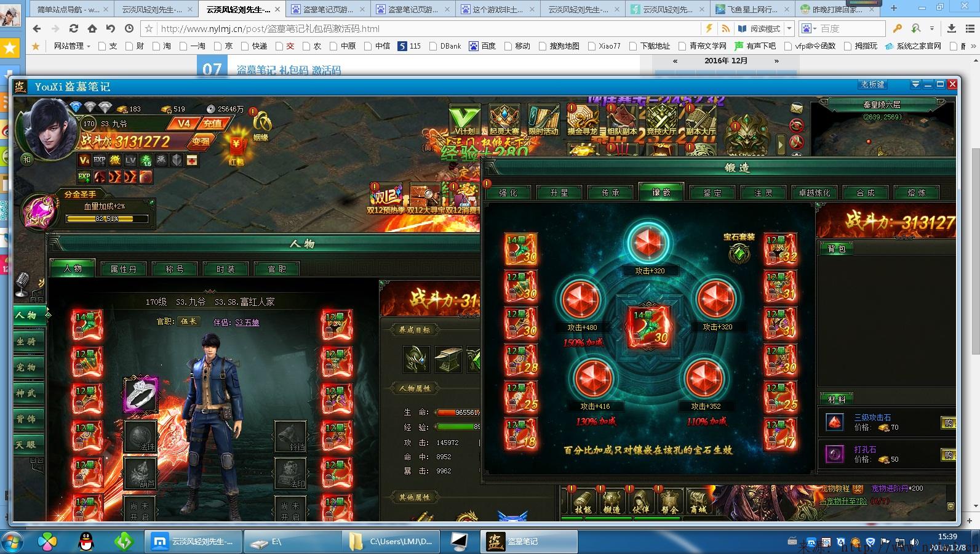Click the 商城 icon in bottom bar

[698, 502]
